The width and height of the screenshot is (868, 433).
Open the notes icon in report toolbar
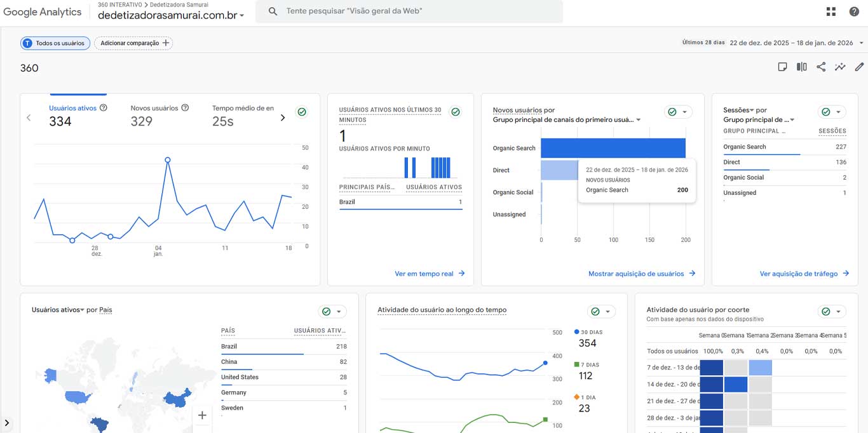point(783,67)
